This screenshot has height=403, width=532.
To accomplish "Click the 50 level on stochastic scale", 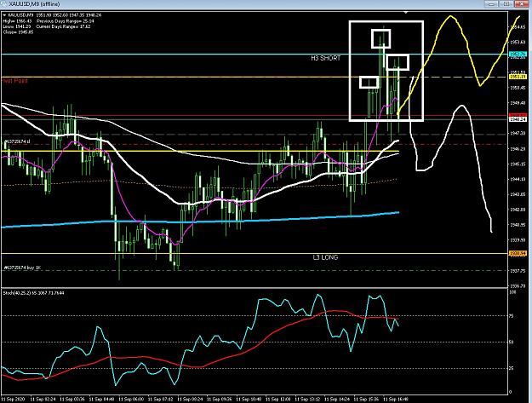I will click(x=512, y=342).
